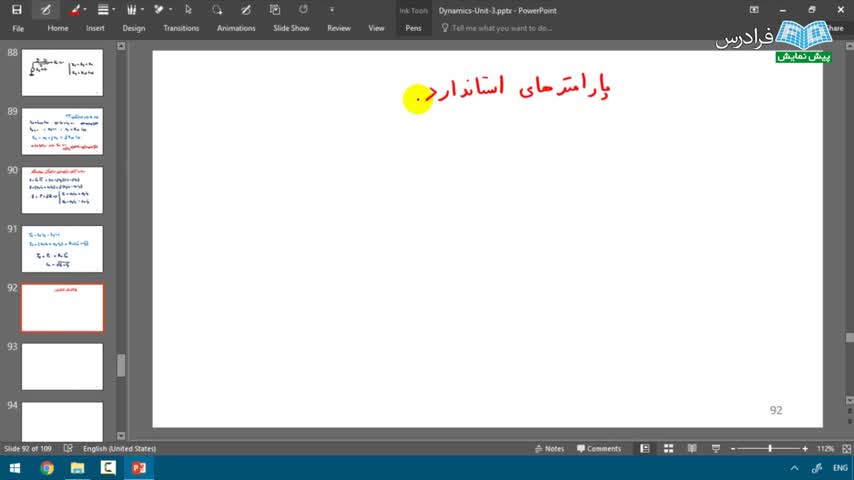
Task: Click the Repeat/Redo circular arrow icon
Action: [303, 10]
